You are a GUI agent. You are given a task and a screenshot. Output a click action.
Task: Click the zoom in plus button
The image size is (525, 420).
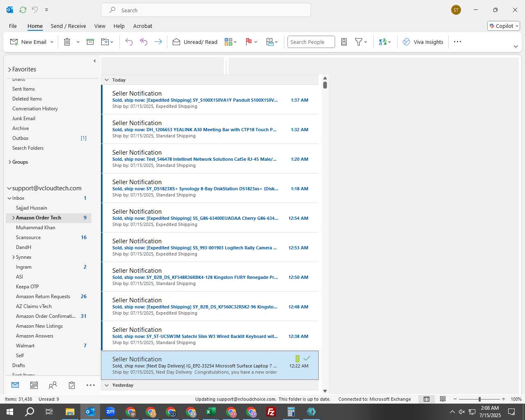(x=503, y=399)
